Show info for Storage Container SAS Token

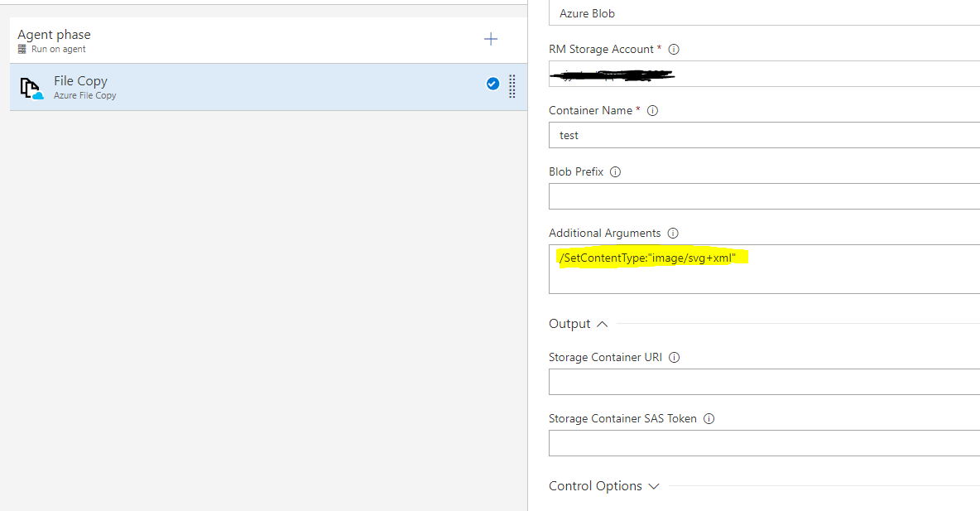[709, 419]
